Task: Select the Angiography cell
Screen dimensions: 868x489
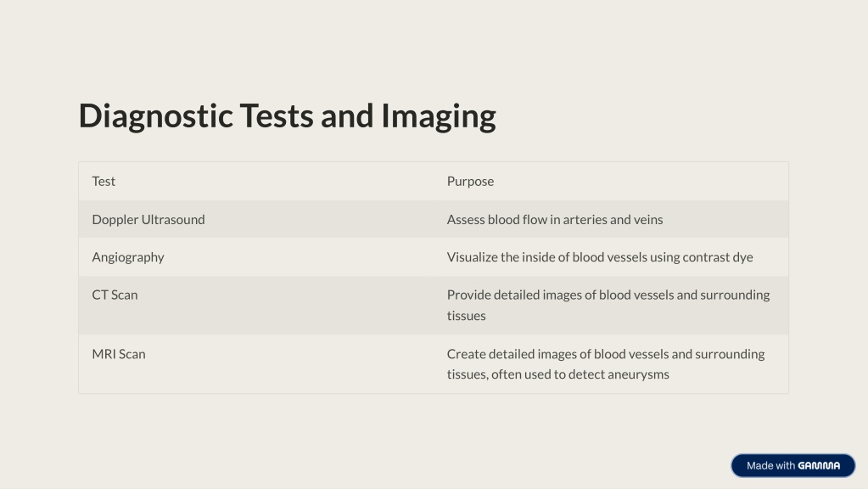Action: [256, 257]
